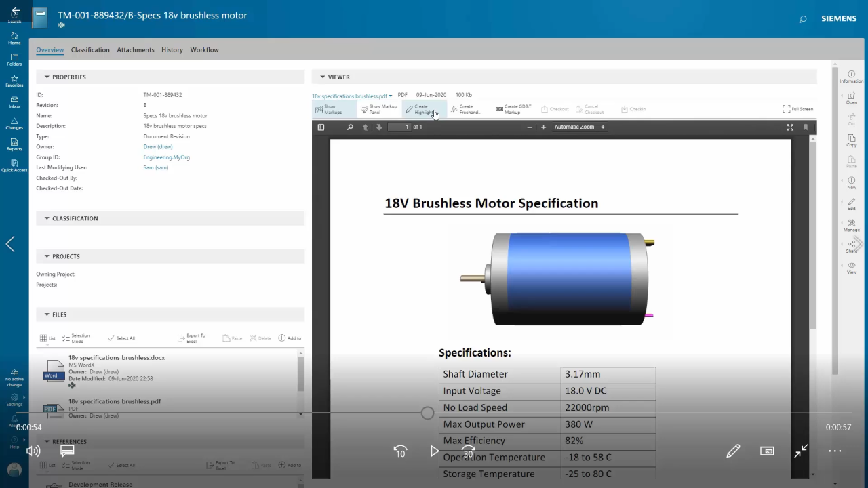Collapse the References section
The height and width of the screenshot is (488, 868).
[47, 441]
